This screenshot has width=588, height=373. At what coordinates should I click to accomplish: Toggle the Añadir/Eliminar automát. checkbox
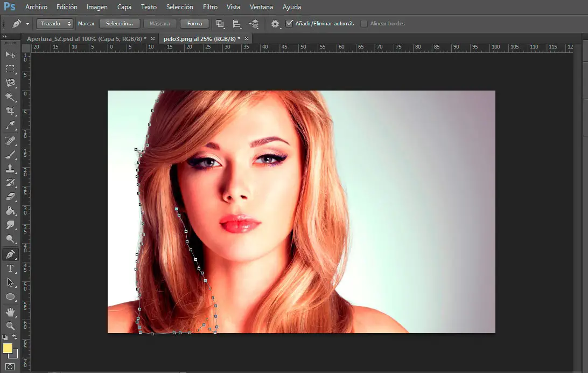[290, 24]
